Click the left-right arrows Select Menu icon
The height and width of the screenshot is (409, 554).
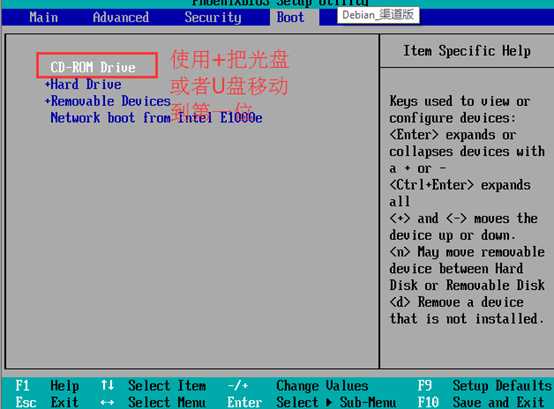pos(107,402)
